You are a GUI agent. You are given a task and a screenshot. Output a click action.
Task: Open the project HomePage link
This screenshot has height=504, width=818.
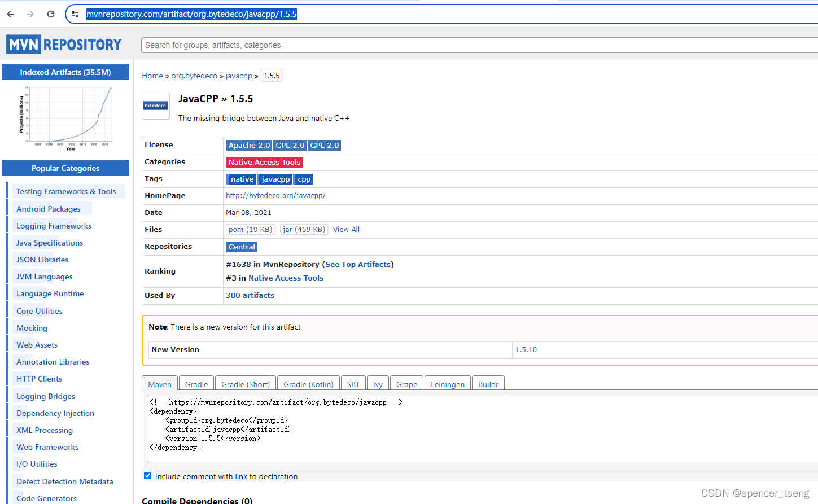click(x=275, y=195)
